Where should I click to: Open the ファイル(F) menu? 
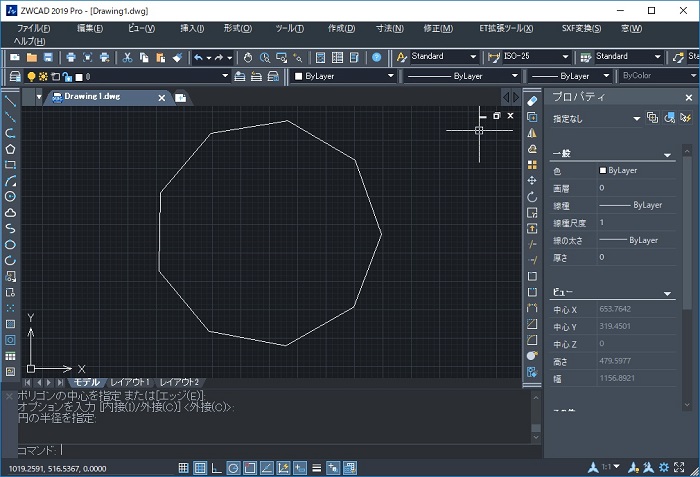pos(34,28)
